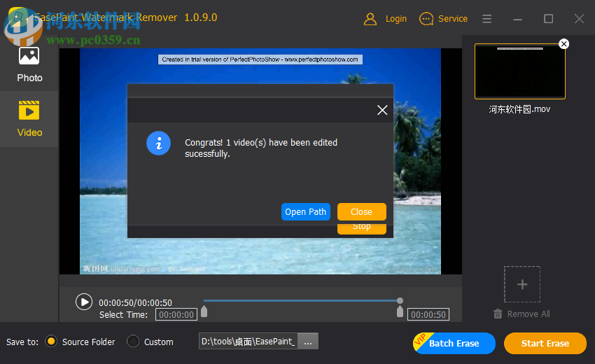Click the Remove All trash icon
This screenshot has height=364, width=595.
498,314
